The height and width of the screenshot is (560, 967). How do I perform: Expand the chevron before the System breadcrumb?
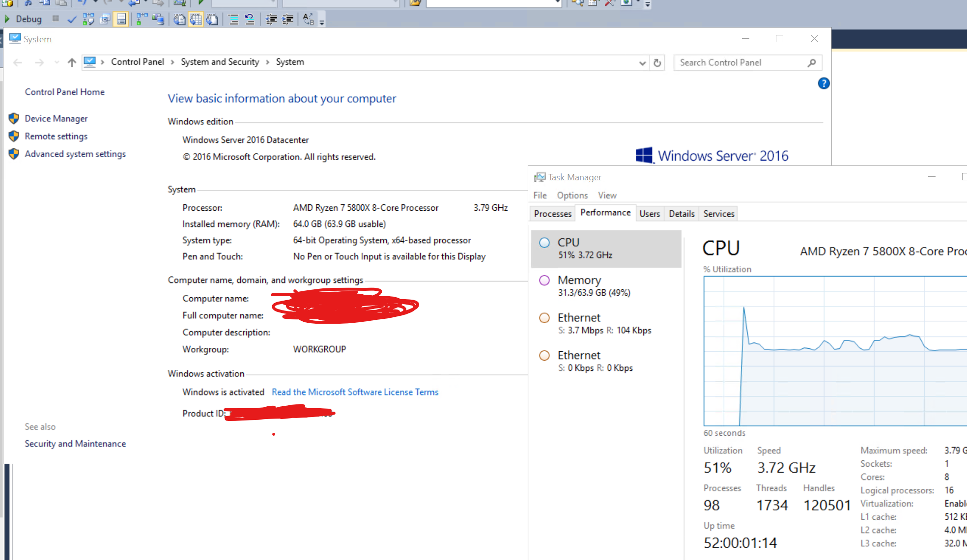point(268,62)
